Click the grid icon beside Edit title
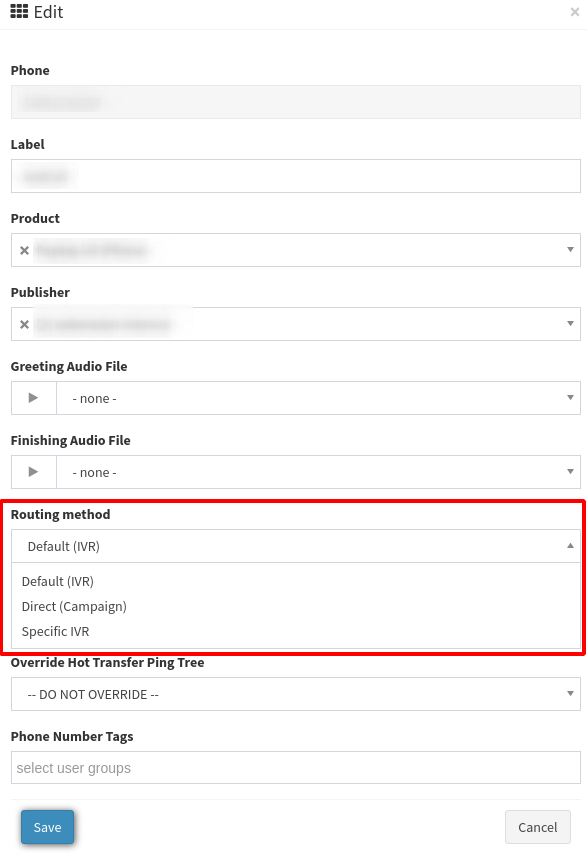This screenshot has width=587, height=868. click(x=19, y=12)
